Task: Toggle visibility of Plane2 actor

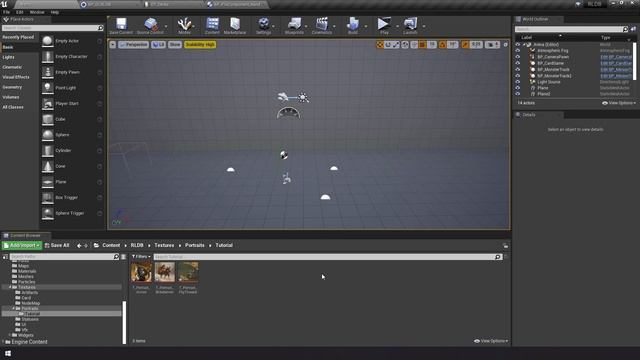Action: [x=518, y=94]
